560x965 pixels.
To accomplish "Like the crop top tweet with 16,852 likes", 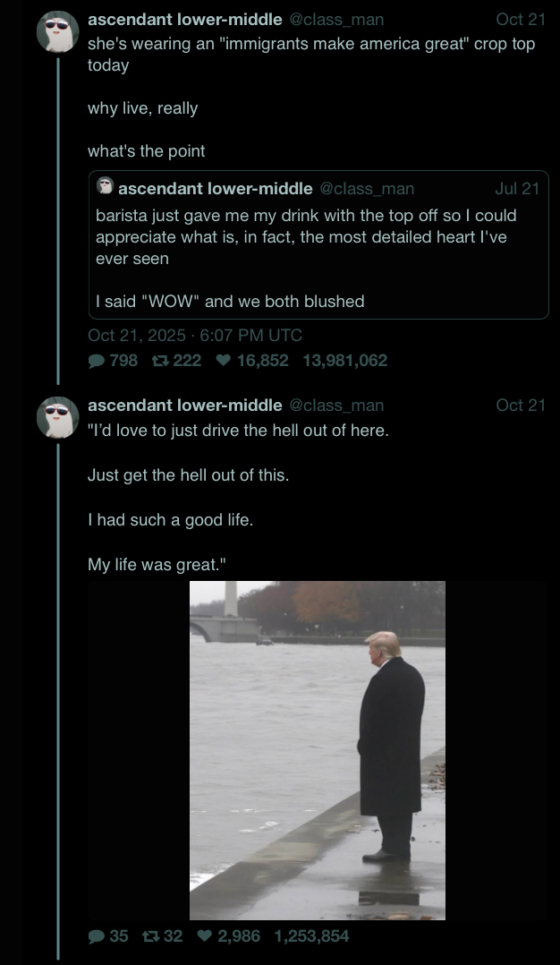I will 225,361.
